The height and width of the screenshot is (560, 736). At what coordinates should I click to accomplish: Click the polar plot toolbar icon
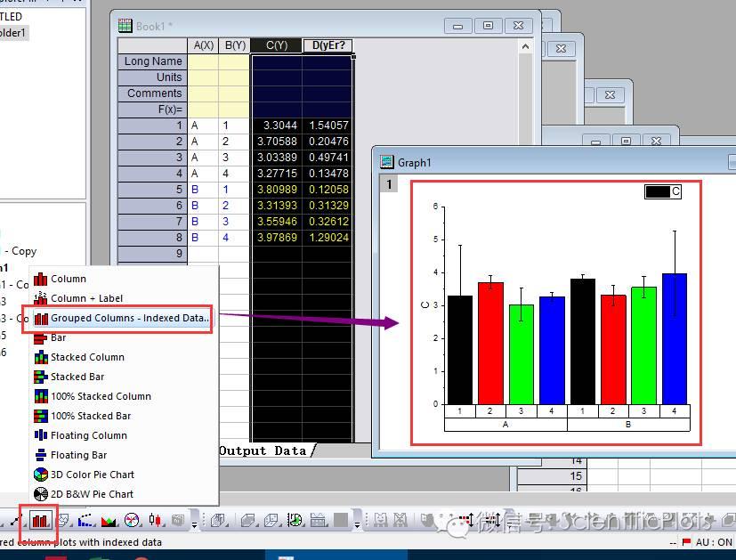click(x=132, y=521)
